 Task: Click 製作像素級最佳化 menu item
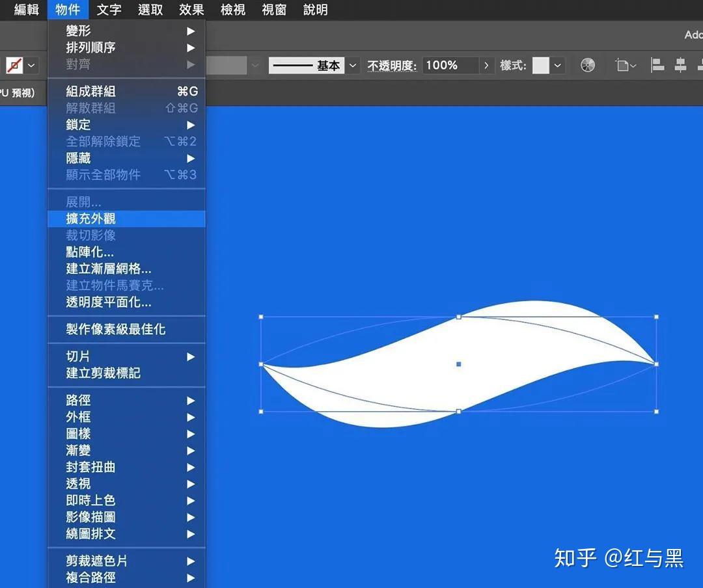116,330
